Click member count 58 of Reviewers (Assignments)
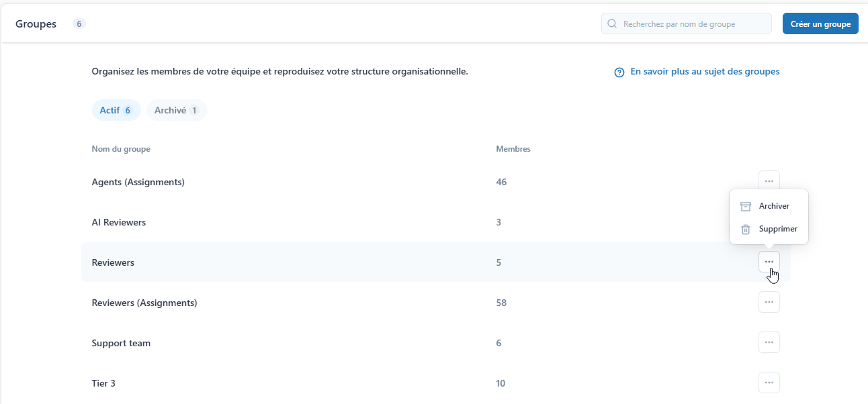The height and width of the screenshot is (404, 868). [x=501, y=303]
